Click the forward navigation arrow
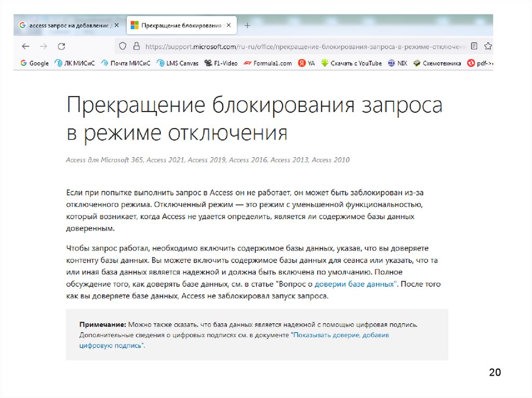532x398 pixels. click(x=44, y=46)
